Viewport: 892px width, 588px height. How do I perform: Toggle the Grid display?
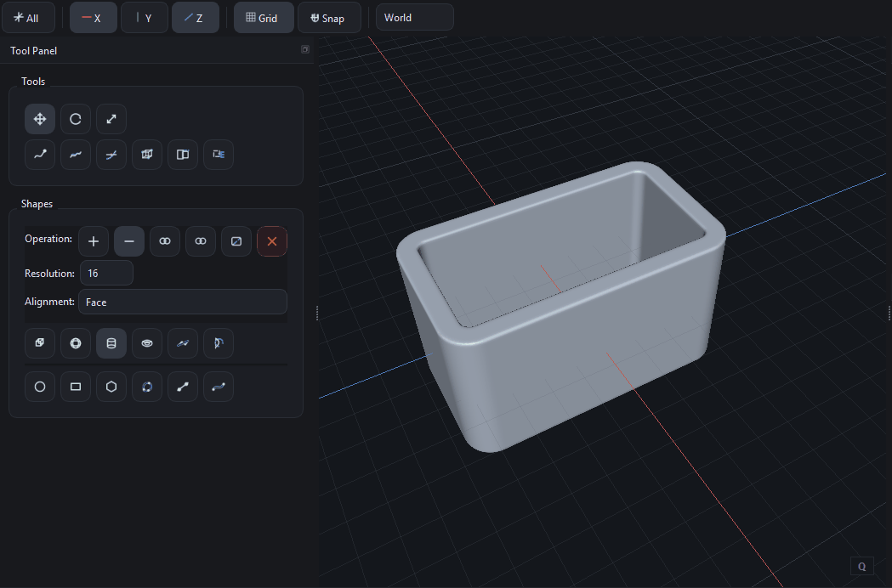[264, 18]
